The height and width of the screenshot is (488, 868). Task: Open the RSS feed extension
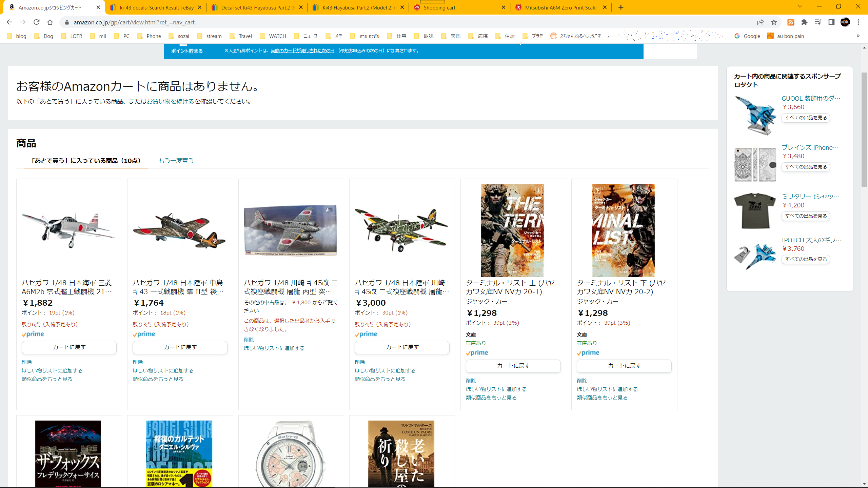791,22
